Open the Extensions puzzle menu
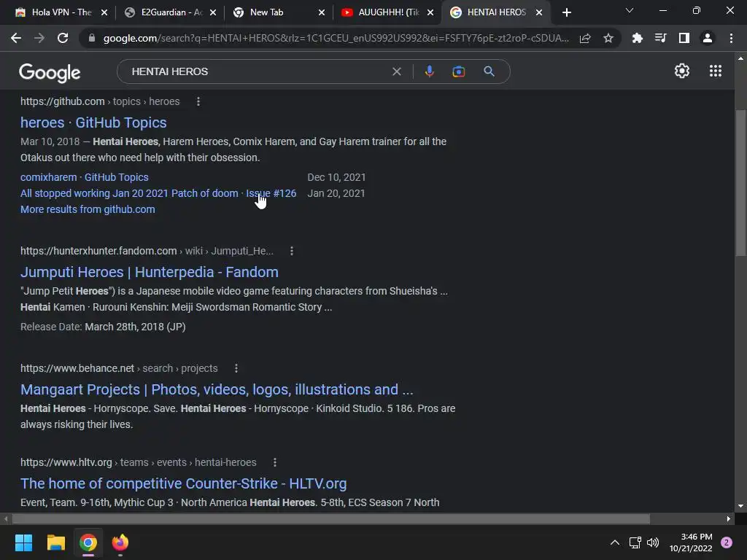This screenshot has height=560, width=747. (x=637, y=38)
